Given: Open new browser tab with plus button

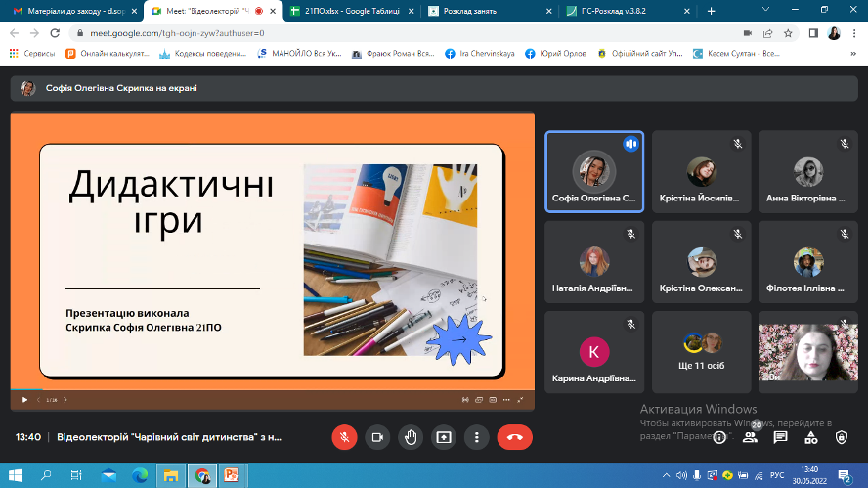Looking at the screenshot, I should [x=711, y=10].
